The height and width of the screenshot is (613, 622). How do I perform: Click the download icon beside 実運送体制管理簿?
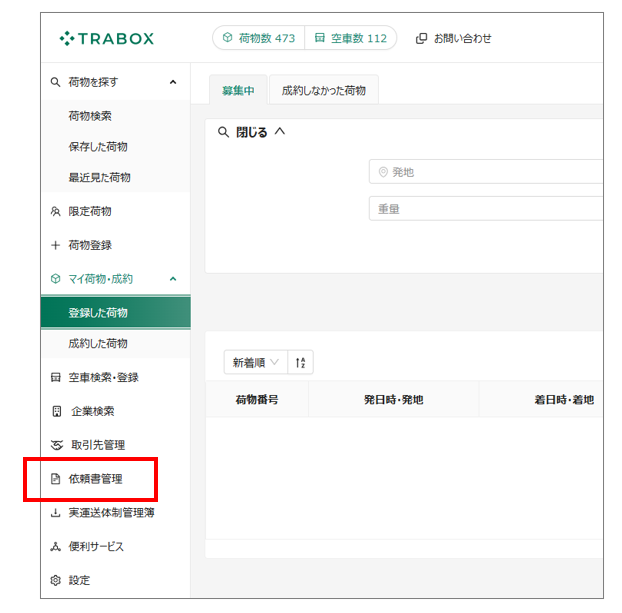coord(56,513)
